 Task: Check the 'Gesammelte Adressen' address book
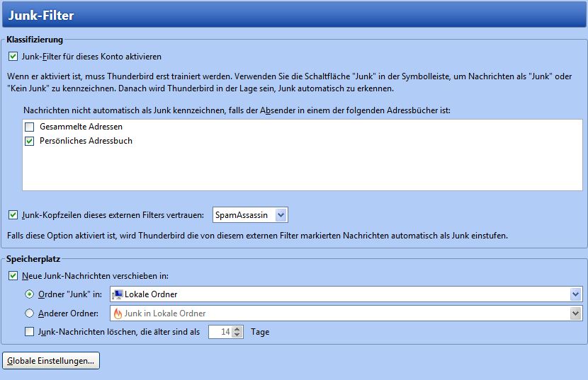click(x=29, y=127)
